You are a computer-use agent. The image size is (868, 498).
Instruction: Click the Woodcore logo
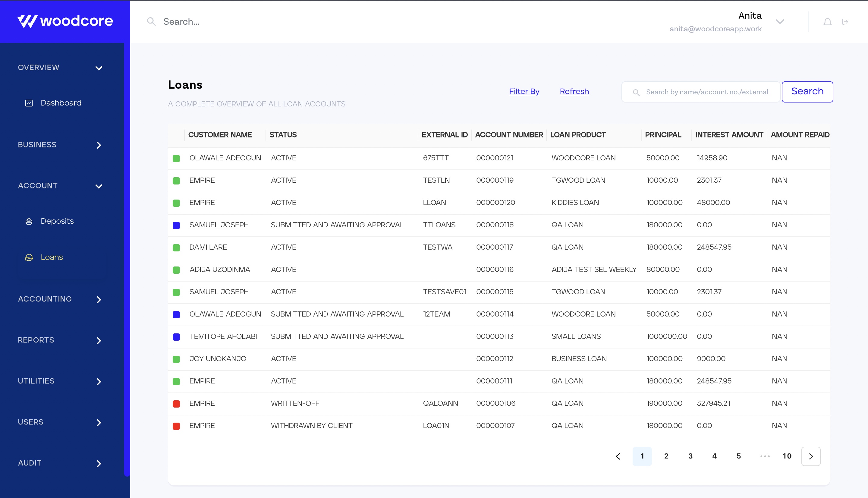[65, 21]
